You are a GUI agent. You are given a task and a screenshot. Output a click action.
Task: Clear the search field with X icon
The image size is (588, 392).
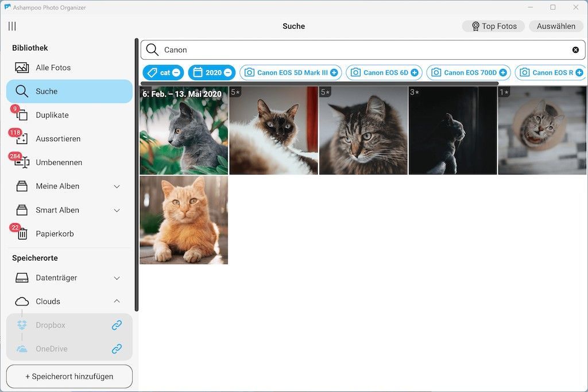coord(575,50)
